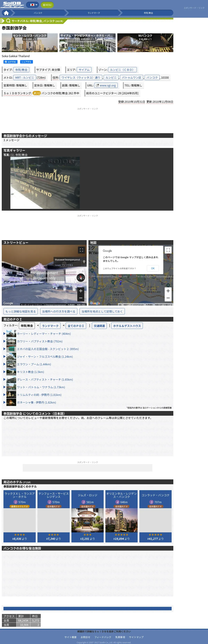Viewport: 208px width, 644px height.
Task: Zoom out on Street View
Action: [81, 298]
